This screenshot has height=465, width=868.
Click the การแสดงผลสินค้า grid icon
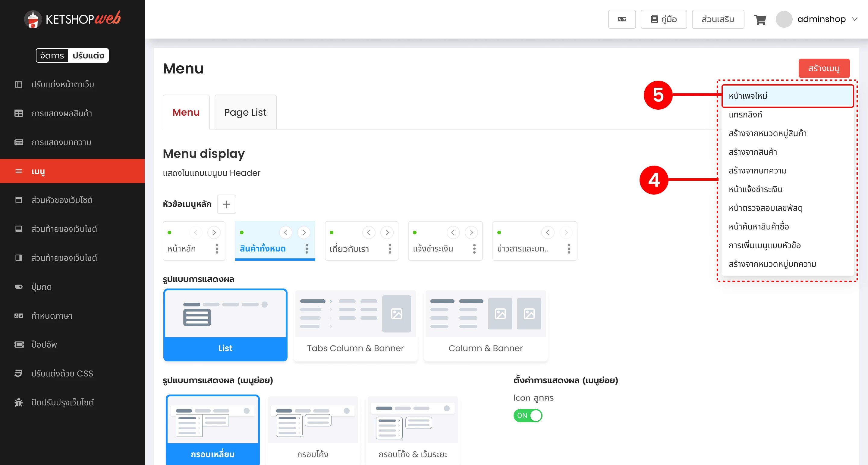pyautogui.click(x=18, y=113)
